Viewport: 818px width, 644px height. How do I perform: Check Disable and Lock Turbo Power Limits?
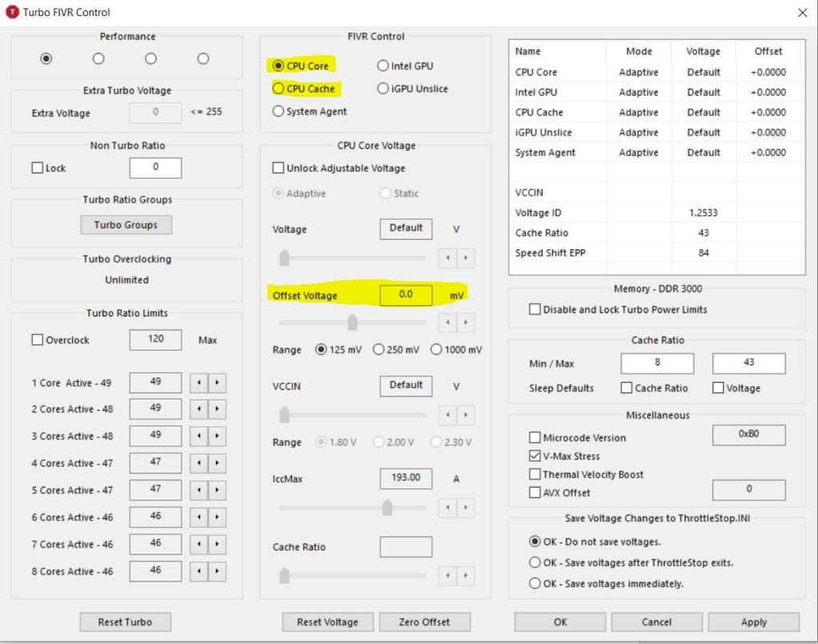pyautogui.click(x=535, y=310)
